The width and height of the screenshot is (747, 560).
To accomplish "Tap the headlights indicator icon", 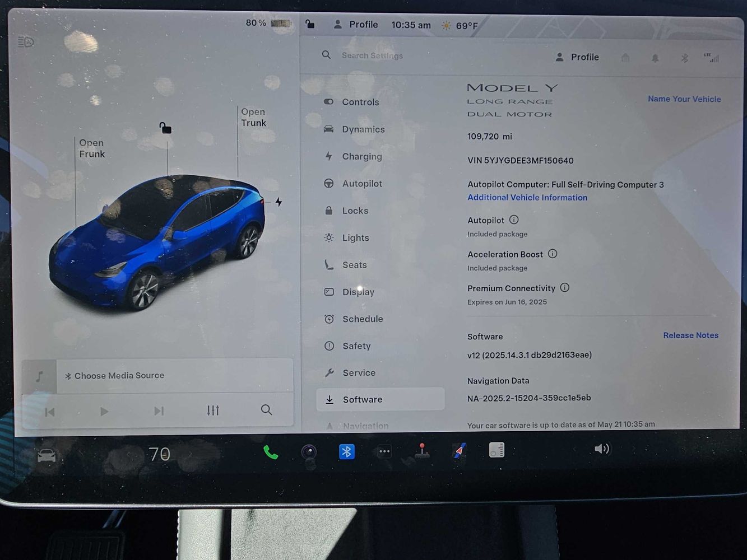I will 26,42.
